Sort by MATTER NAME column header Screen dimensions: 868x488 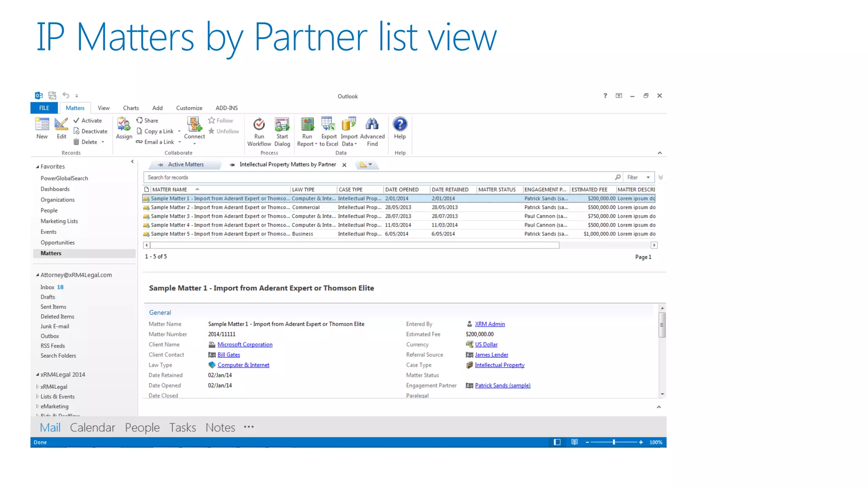169,190
